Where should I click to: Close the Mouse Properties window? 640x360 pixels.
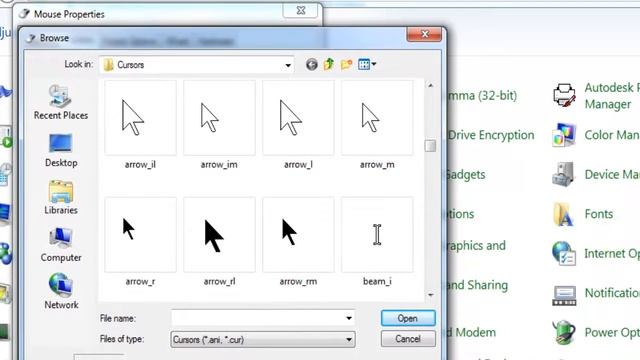pos(301,11)
